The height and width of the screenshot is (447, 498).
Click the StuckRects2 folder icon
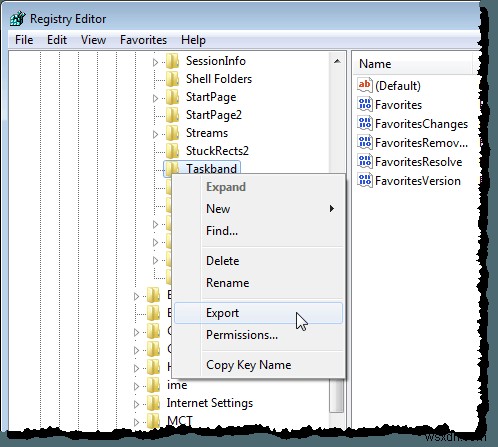pos(173,151)
